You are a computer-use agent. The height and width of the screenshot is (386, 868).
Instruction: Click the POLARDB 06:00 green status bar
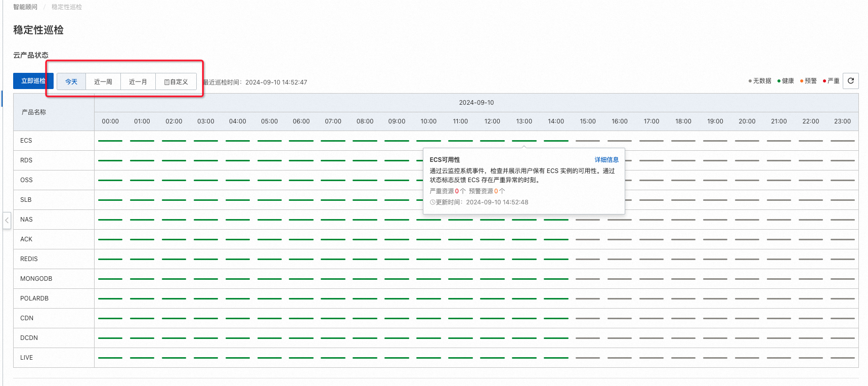[x=301, y=298]
